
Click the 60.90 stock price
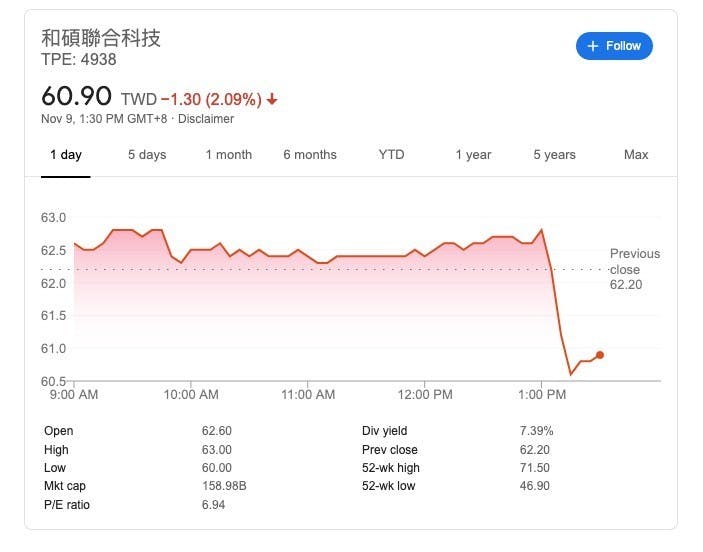pyautogui.click(x=77, y=98)
